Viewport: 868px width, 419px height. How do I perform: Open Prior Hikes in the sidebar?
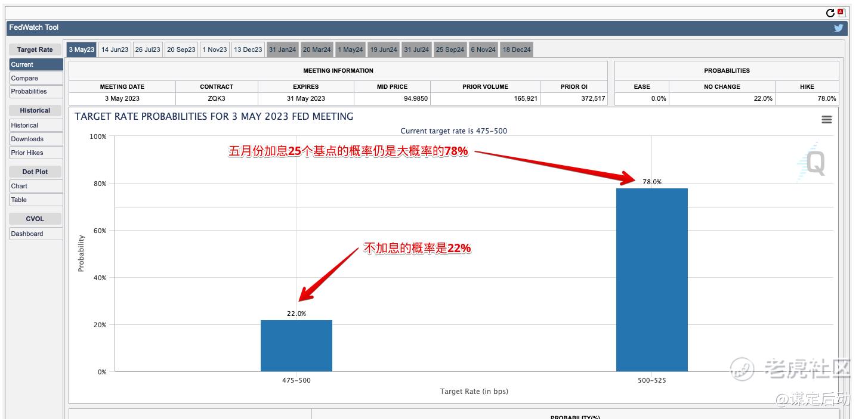pyautogui.click(x=36, y=153)
